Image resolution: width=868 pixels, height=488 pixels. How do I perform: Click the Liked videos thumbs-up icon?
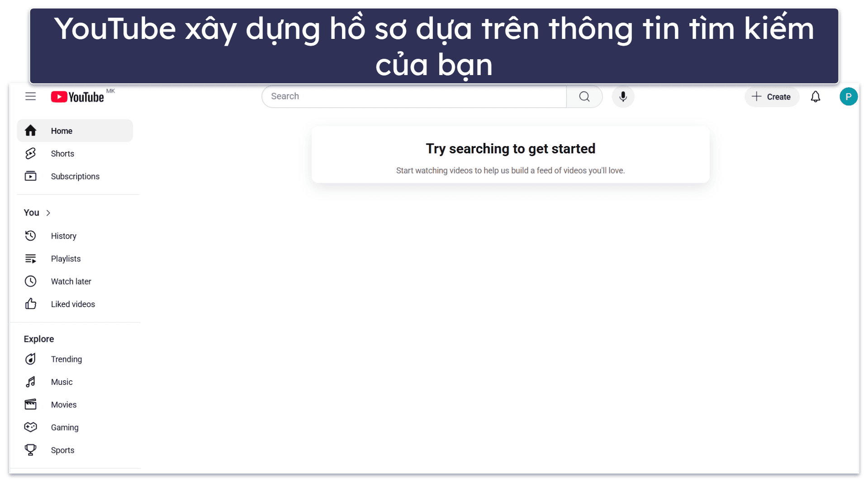30,304
